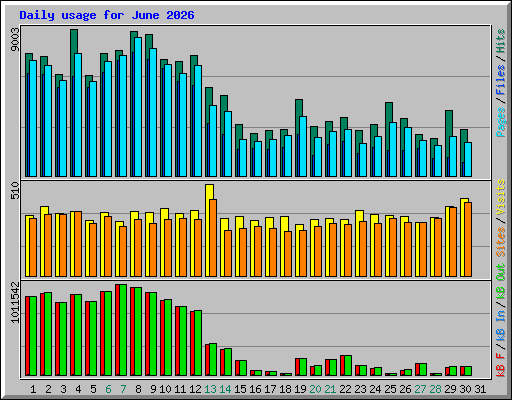The height and width of the screenshot is (400, 512).
Task: Click weekend day 13 label
Action: tap(210, 389)
